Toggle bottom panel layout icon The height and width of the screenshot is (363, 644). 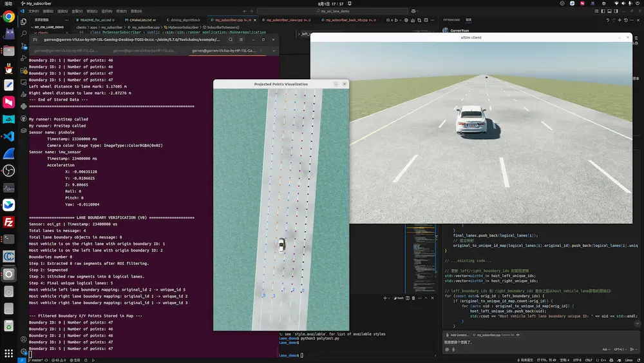point(609,11)
